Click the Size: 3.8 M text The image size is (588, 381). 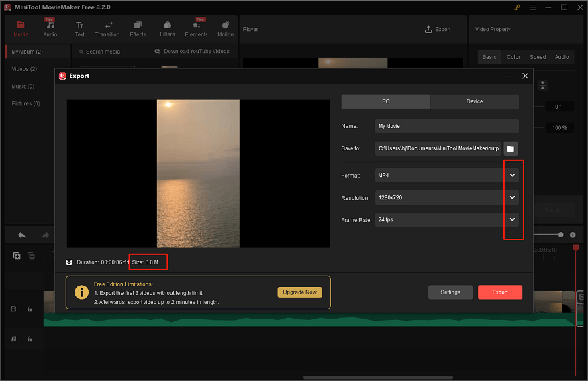coord(145,262)
